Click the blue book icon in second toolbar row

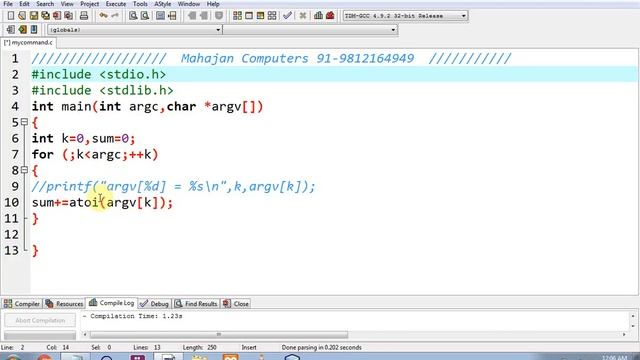coord(34,29)
